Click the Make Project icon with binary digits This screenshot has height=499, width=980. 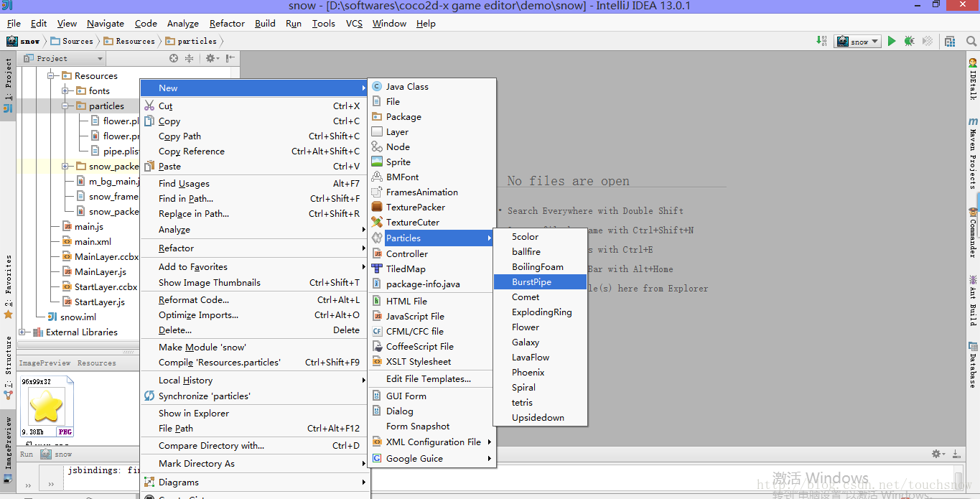821,41
